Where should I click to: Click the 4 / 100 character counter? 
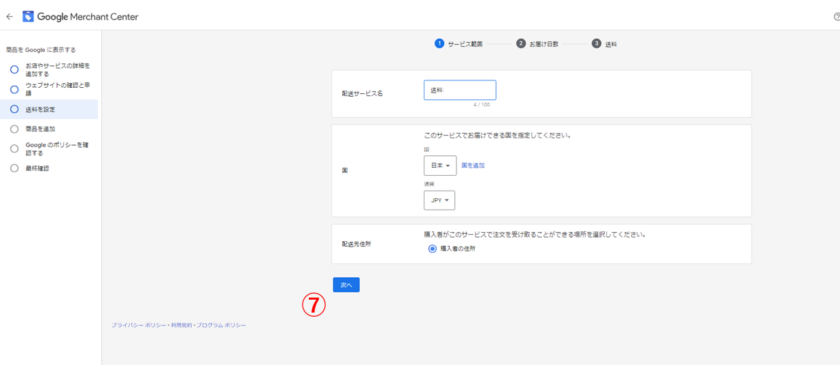pos(482,105)
